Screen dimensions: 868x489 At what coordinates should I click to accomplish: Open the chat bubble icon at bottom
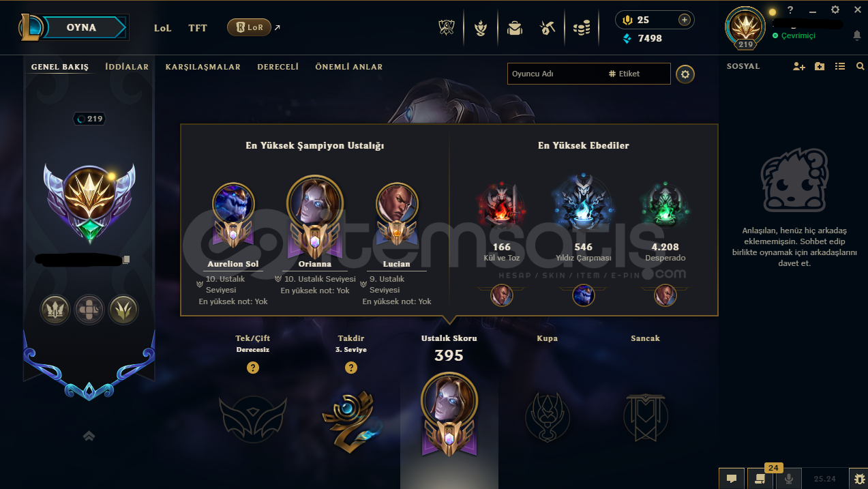(731, 479)
